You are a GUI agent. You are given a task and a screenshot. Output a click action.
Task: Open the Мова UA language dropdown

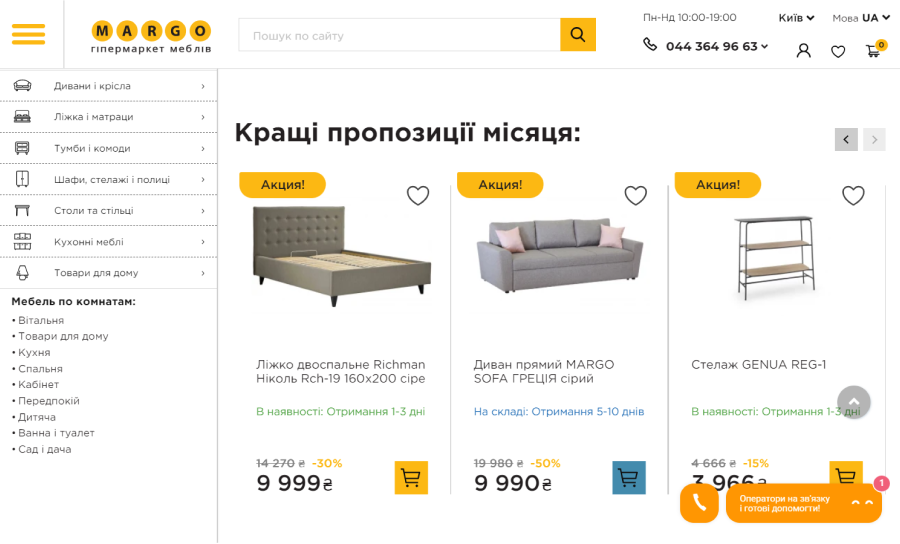point(861,18)
